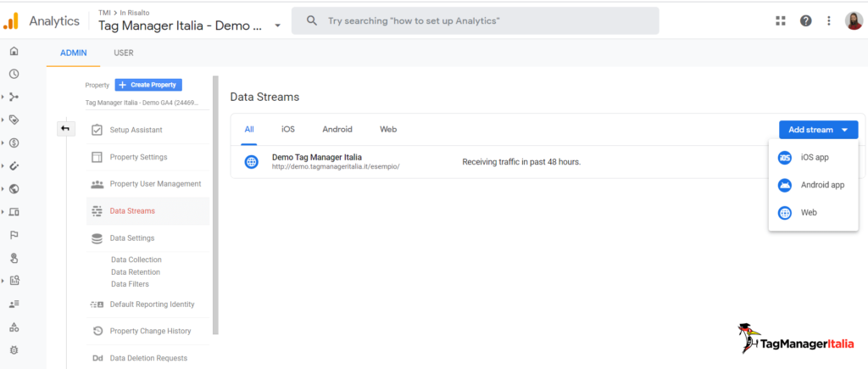Viewport: 868px width, 369px height.
Task: Click the iOS app icon in Add stream menu
Action: point(785,158)
